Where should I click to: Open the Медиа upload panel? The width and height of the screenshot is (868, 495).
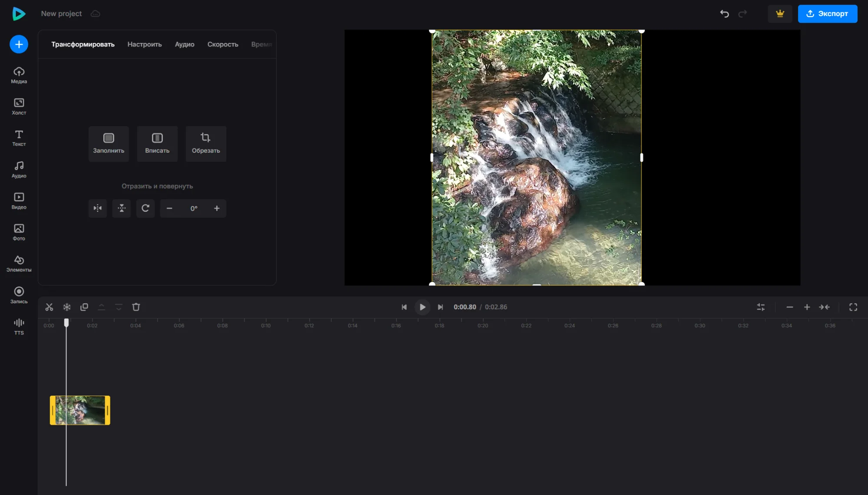click(x=19, y=75)
